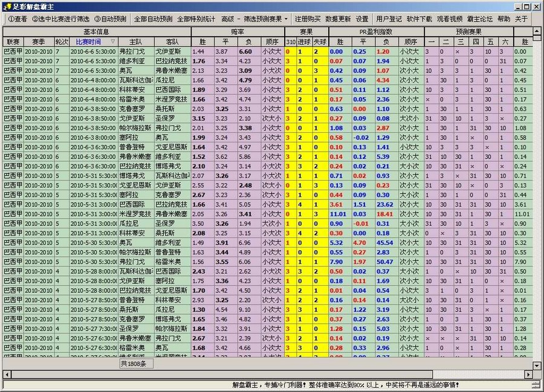
Task: Open 观看视频 menu item
Action: 449,19
